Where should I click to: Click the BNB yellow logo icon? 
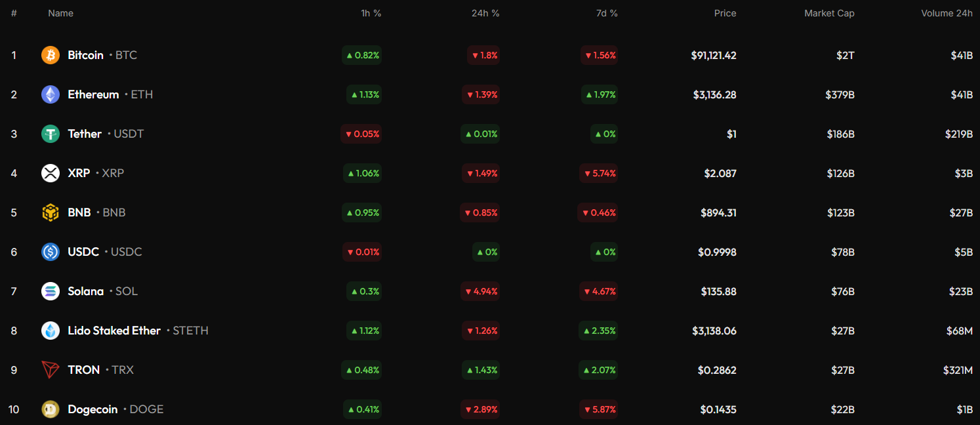click(51, 212)
